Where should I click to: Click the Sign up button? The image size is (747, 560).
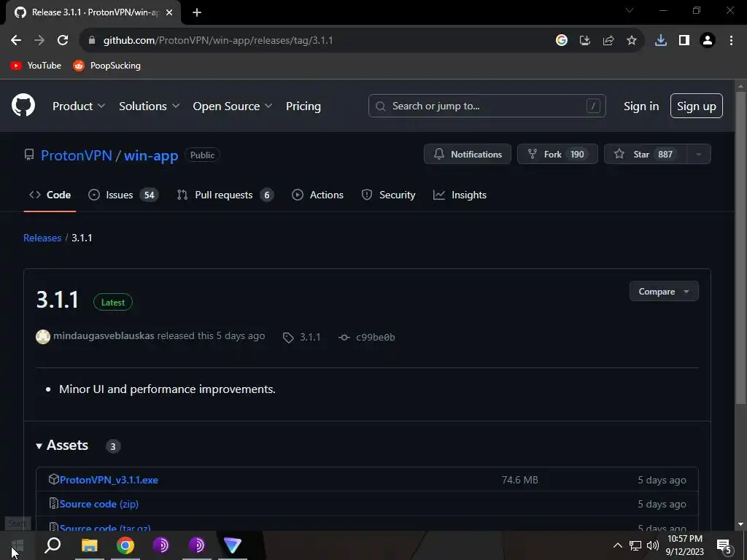coord(697,106)
